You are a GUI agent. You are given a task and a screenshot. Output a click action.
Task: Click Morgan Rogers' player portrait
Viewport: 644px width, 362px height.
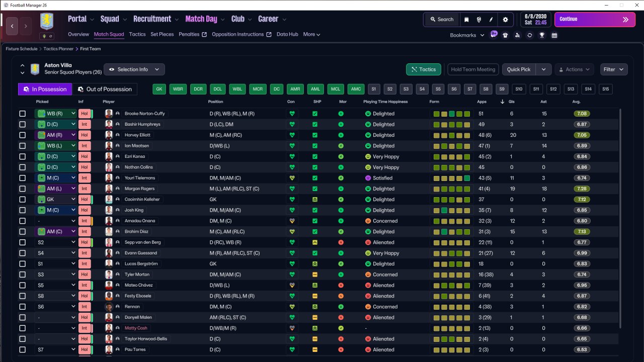pos(109,189)
